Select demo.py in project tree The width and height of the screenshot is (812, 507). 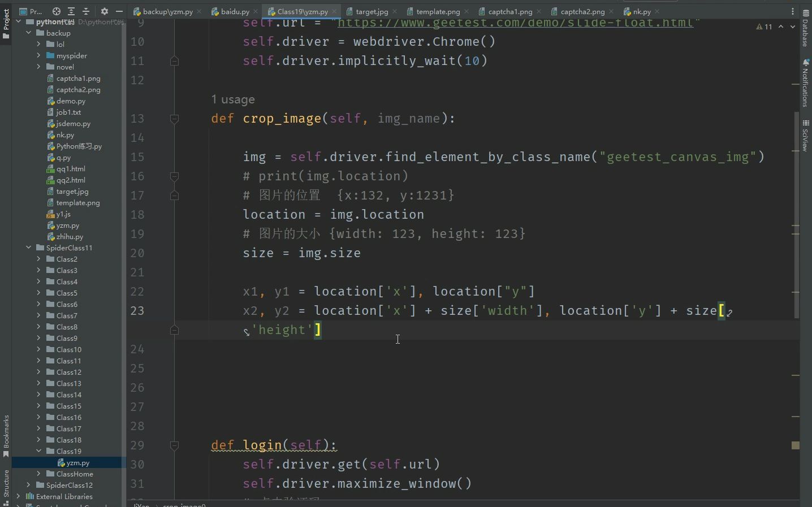(x=71, y=101)
